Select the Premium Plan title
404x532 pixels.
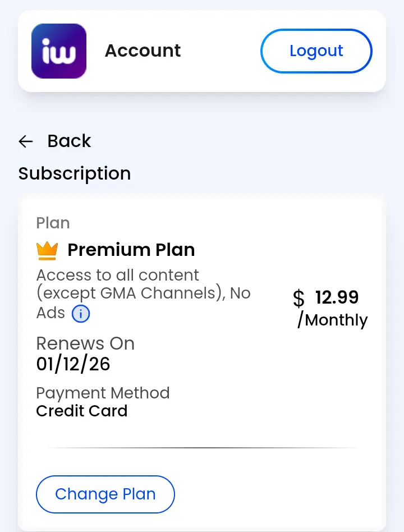131,250
